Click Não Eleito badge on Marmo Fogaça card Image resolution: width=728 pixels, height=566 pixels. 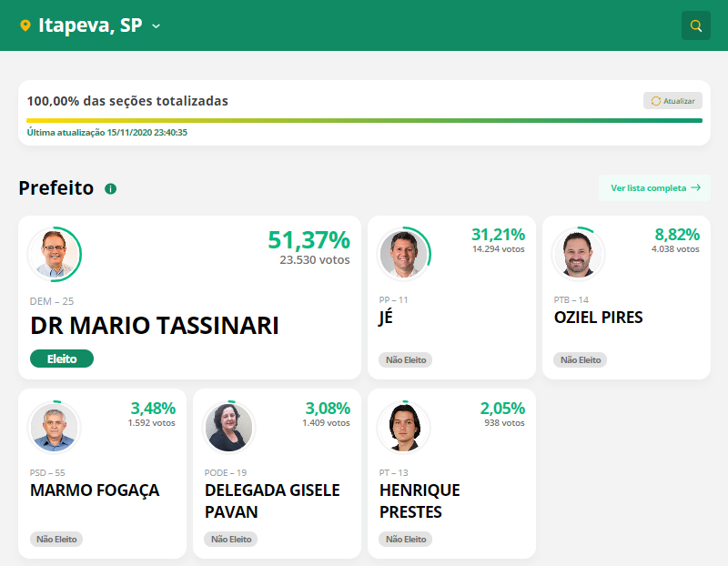point(56,539)
